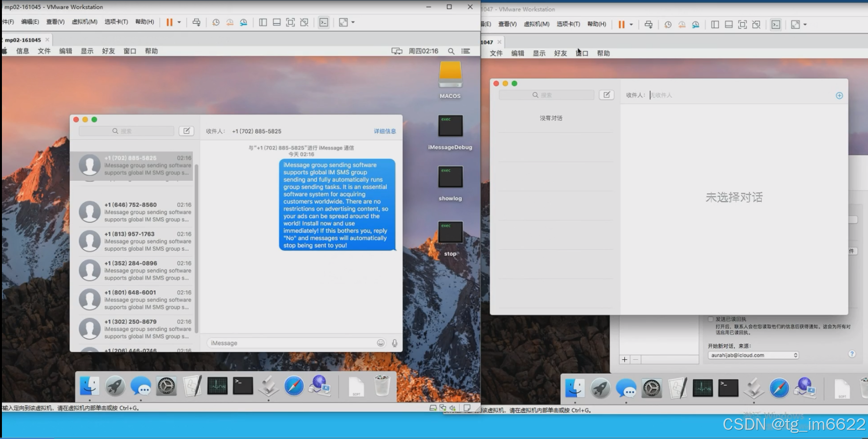Focus search field in left Messages window
The image size is (868, 439).
126,131
